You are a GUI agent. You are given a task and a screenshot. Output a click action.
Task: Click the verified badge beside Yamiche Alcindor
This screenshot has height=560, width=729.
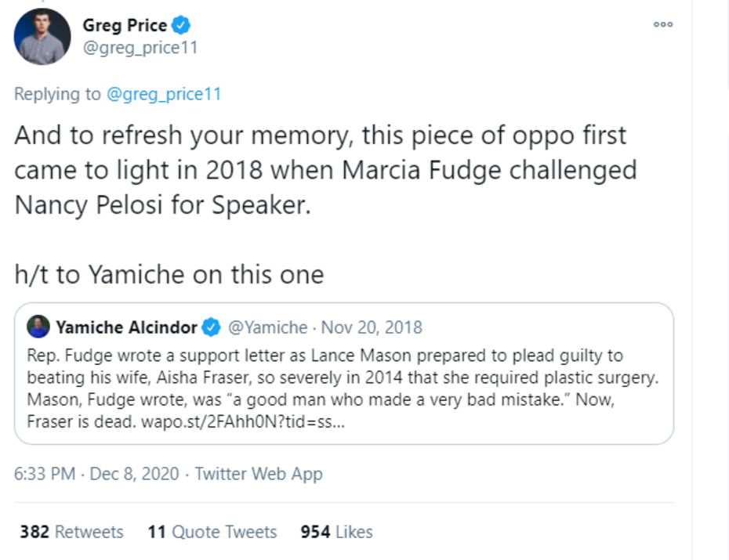click(212, 327)
